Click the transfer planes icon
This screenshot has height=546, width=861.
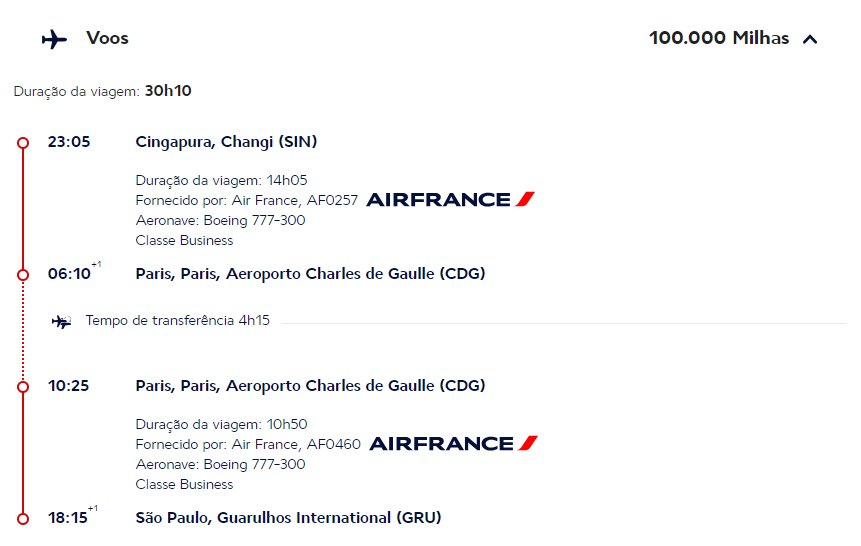click(62, 321)
